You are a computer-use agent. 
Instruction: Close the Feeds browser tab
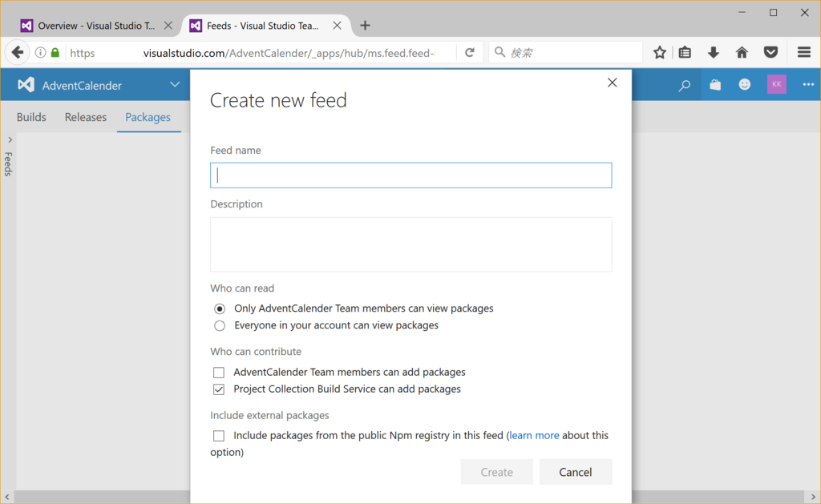tap(338, 25)
